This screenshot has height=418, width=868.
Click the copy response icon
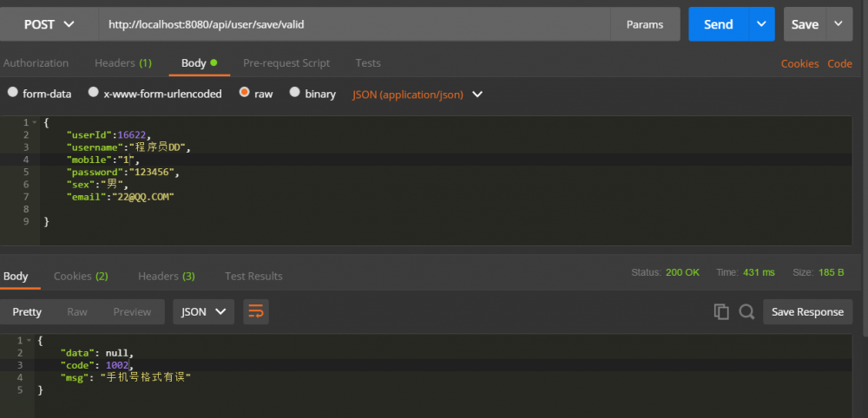tap(720, 312)
